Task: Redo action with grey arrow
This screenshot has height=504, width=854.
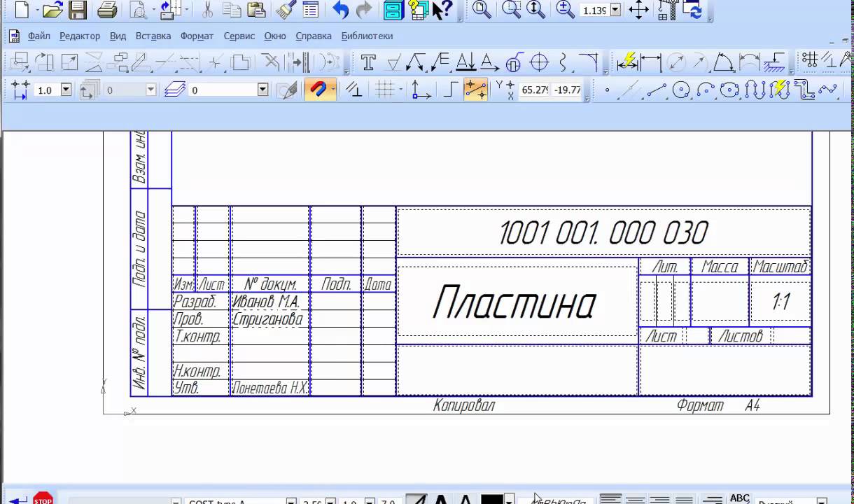Action: 363,10
